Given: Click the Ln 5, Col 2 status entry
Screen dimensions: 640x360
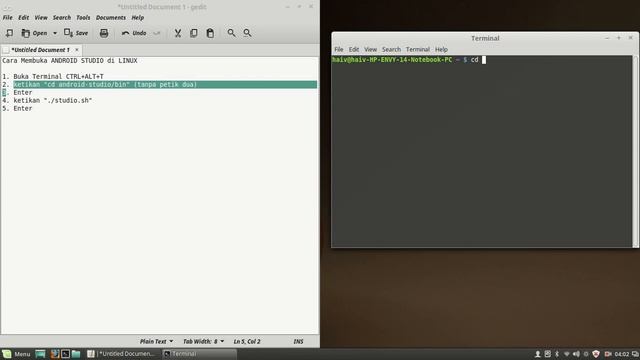Looking at the screenshot, I should point(247,341).
